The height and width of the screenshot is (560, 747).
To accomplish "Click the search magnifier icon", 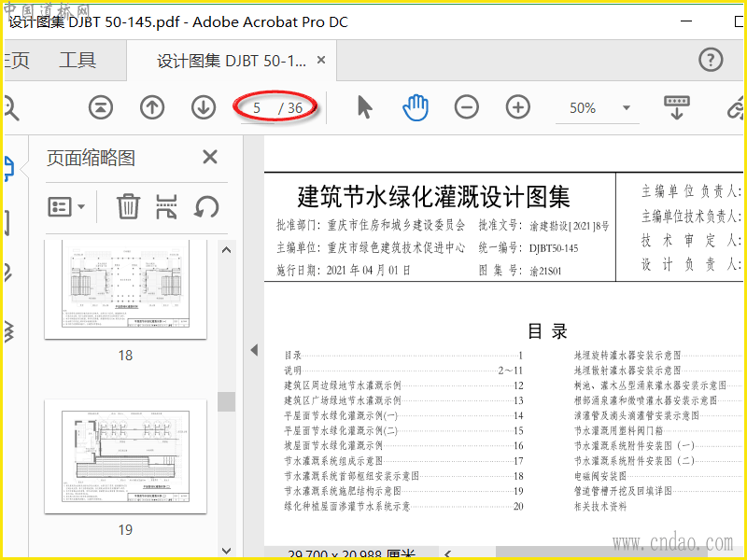I will [x=10, y=107].
